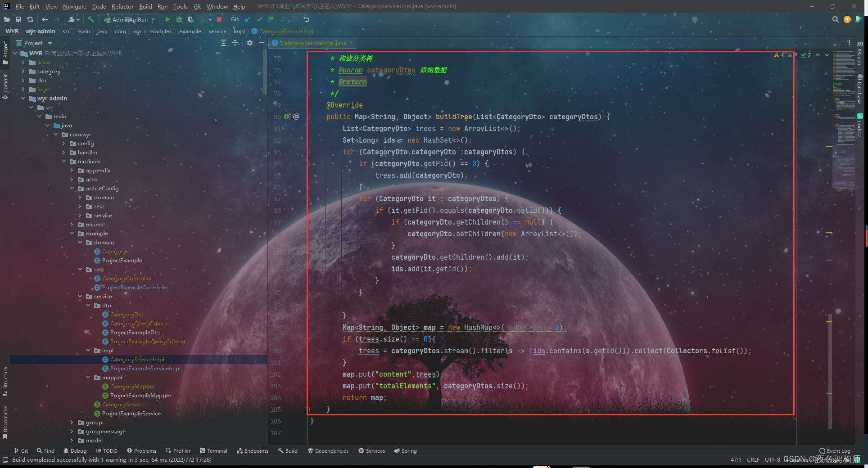Toggle the Codota tool window on right
This screenshot has width=868, height=468.
point(860,125)
